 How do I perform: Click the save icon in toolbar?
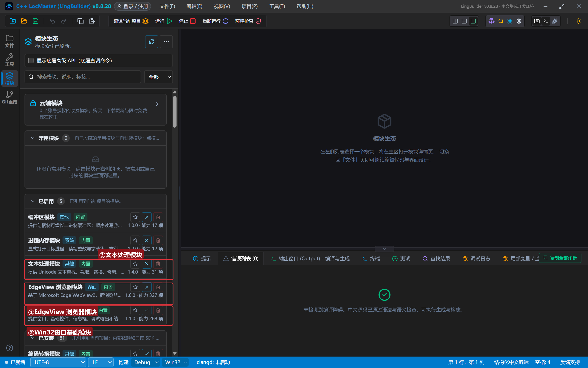(36, 21)
